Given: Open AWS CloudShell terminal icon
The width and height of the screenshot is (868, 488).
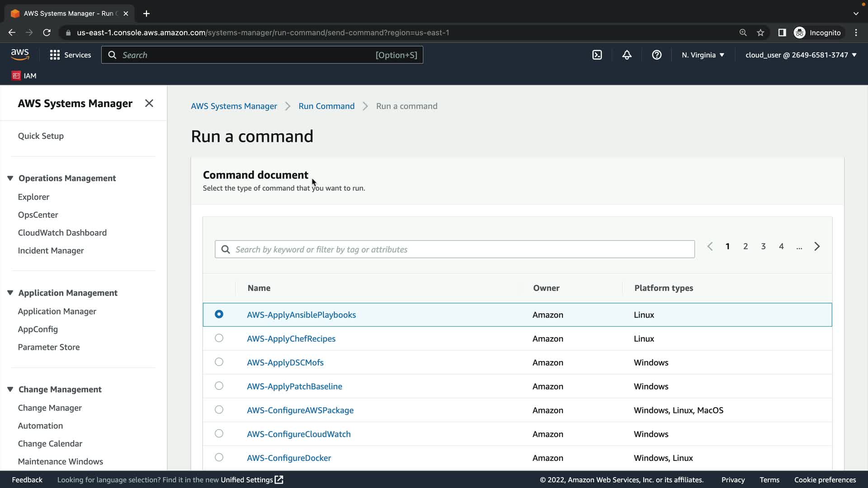Looking at the screenshot, I should click(597, 55).
